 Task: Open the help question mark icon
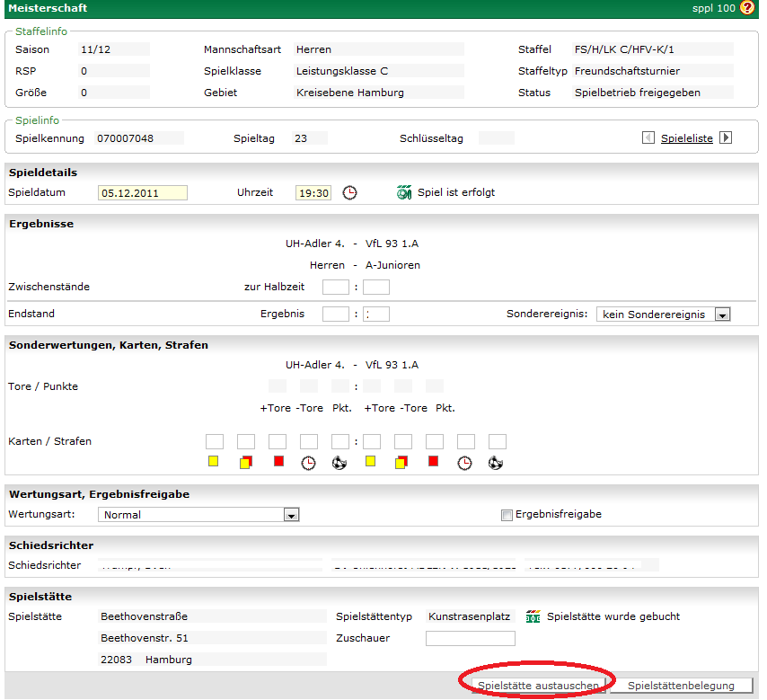point(747,8)
